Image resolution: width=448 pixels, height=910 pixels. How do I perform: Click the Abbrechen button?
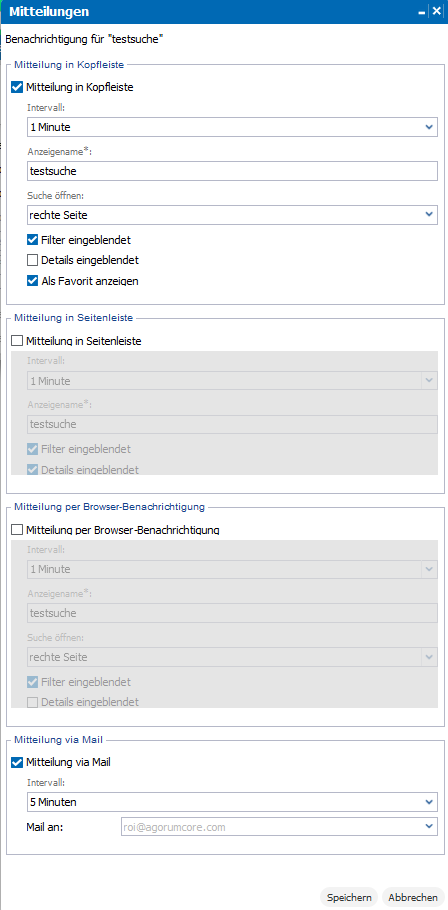413,897
